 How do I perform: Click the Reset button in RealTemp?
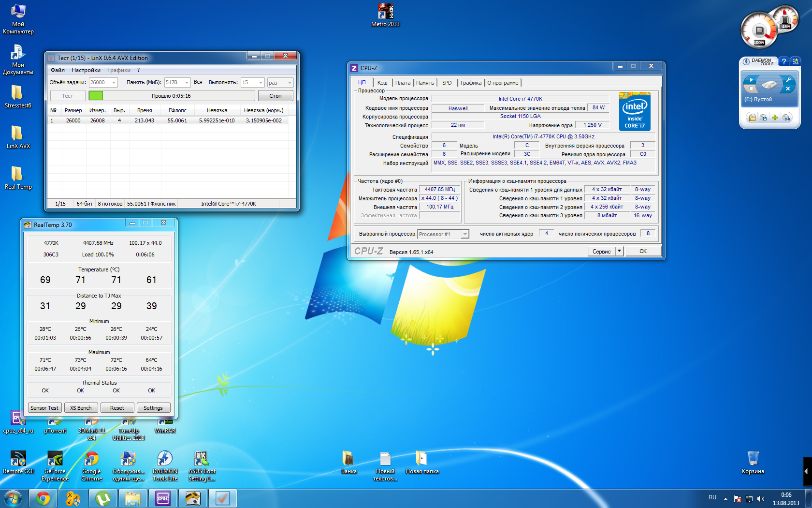117,408
